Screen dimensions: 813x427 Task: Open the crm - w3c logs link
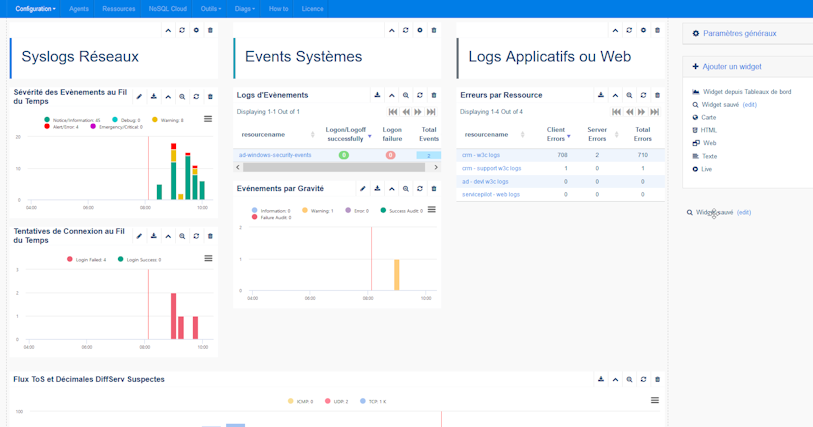click(x=481, y=155)
